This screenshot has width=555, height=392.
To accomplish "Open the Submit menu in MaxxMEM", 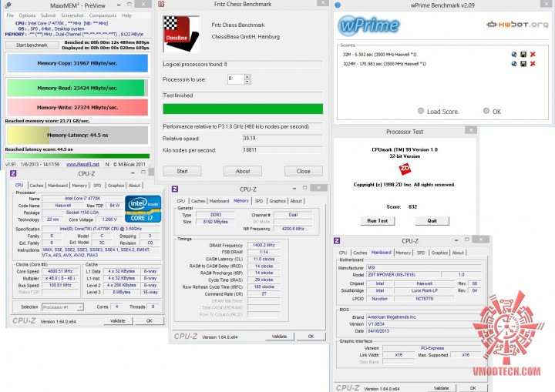I will point(48,15).
